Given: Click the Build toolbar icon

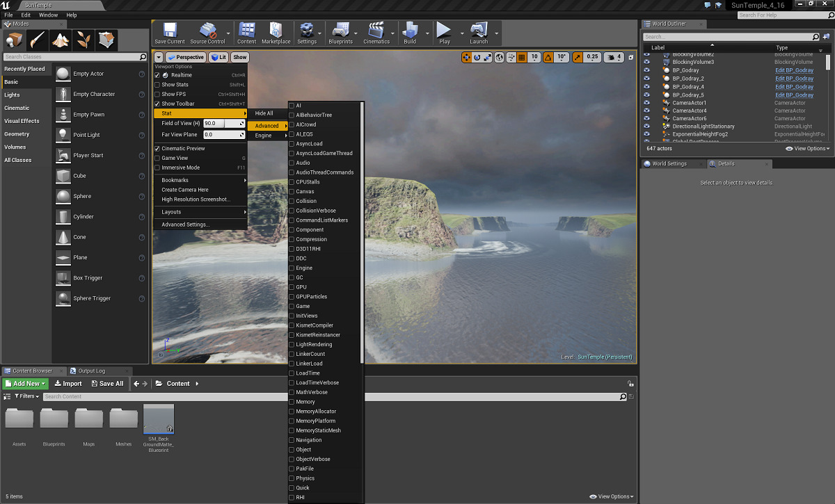Looking at the screenshot, I should point(410,32).
